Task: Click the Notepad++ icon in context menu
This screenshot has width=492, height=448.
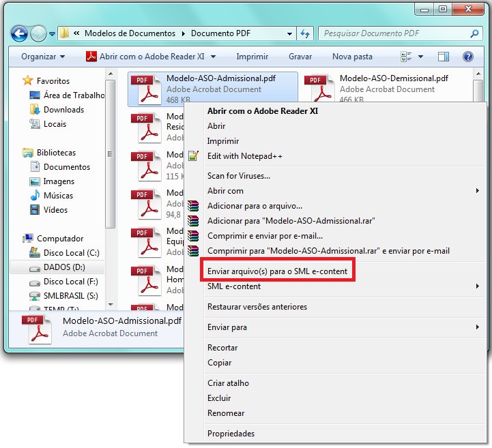Action: point(195,156)
